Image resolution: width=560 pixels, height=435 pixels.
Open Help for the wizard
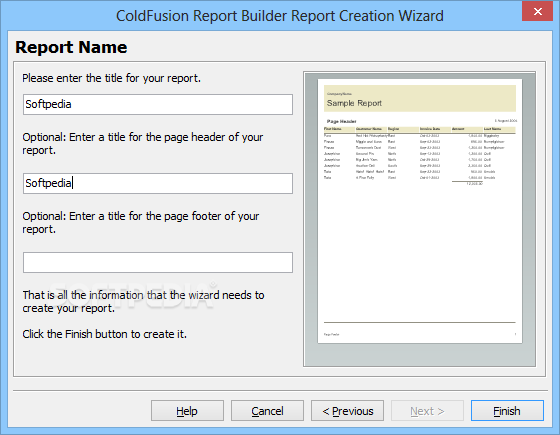(187, 411)
